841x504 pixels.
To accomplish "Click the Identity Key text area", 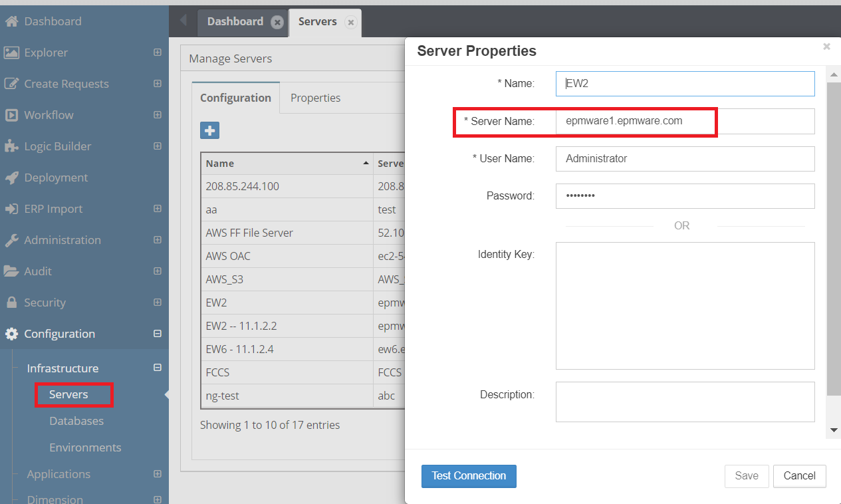I will [685, 305].
